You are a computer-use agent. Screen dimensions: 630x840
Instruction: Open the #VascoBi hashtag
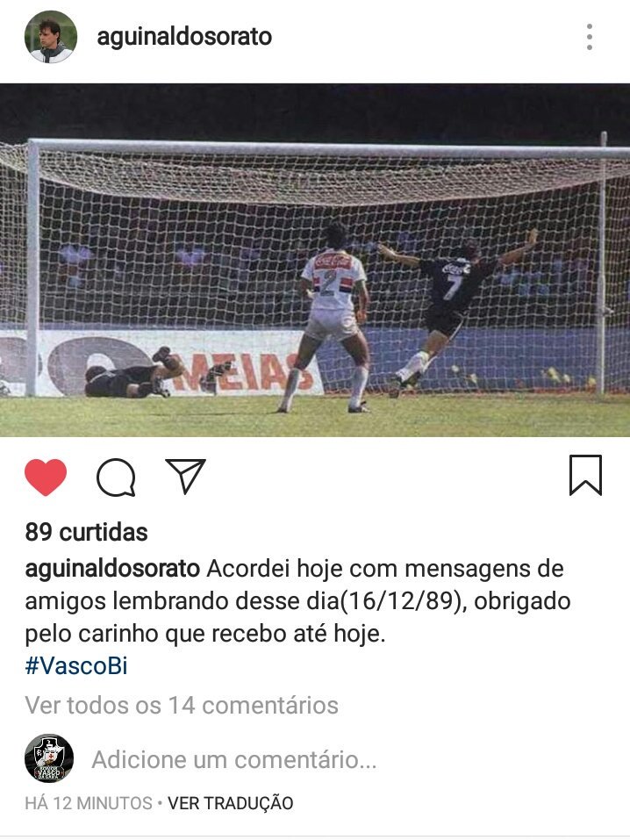pyautogui.click(x=76, y=666)
